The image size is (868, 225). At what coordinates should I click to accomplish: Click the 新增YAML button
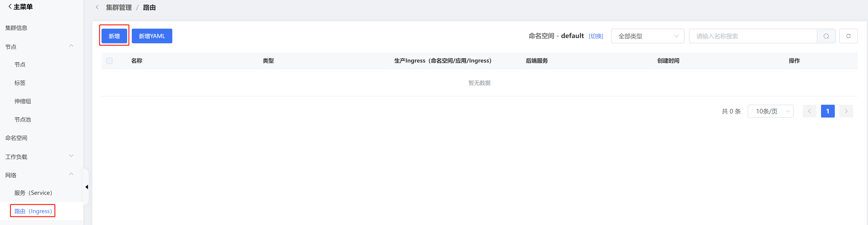coord(152,36)
